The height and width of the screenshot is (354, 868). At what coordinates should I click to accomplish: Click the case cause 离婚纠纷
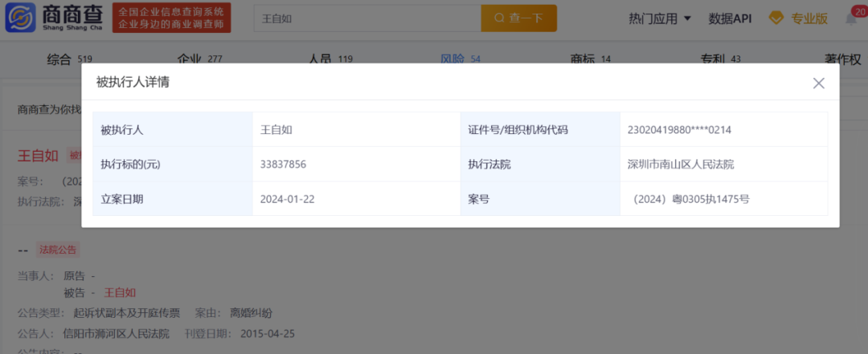251,313
